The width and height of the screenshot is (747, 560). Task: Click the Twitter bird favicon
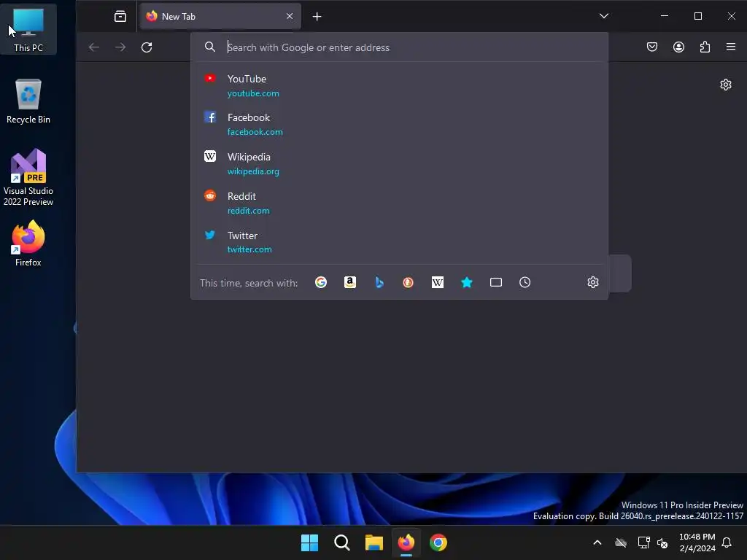point(210,235)
